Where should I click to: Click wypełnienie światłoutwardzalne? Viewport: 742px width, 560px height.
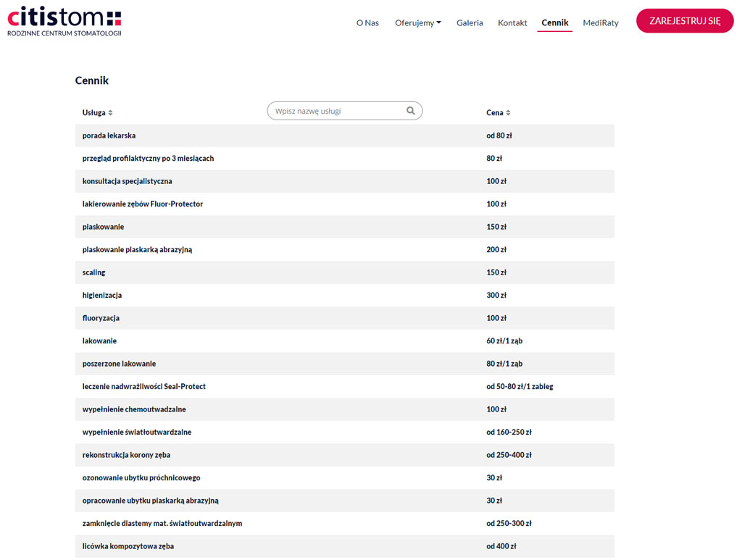pos(137,432)
